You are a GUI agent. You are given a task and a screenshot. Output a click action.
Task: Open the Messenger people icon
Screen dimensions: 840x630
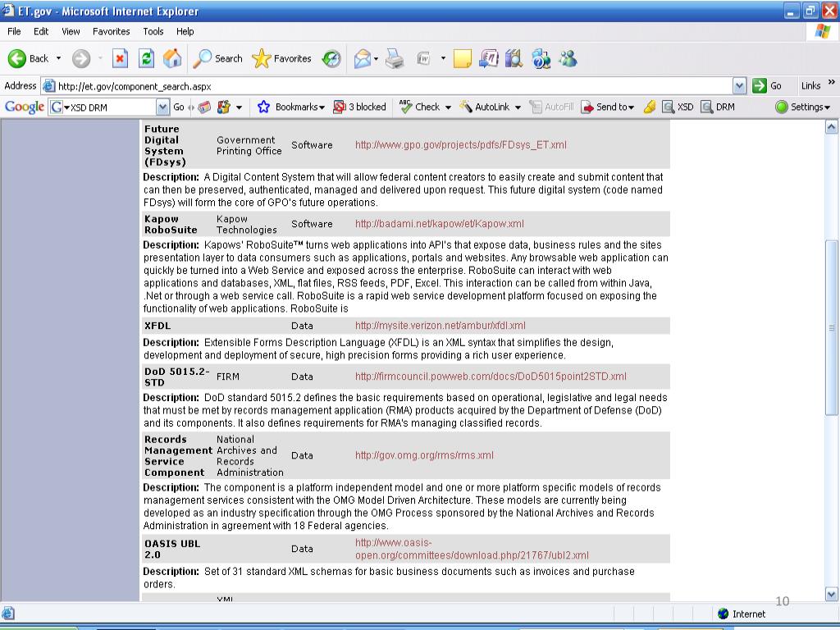point(568,58)
